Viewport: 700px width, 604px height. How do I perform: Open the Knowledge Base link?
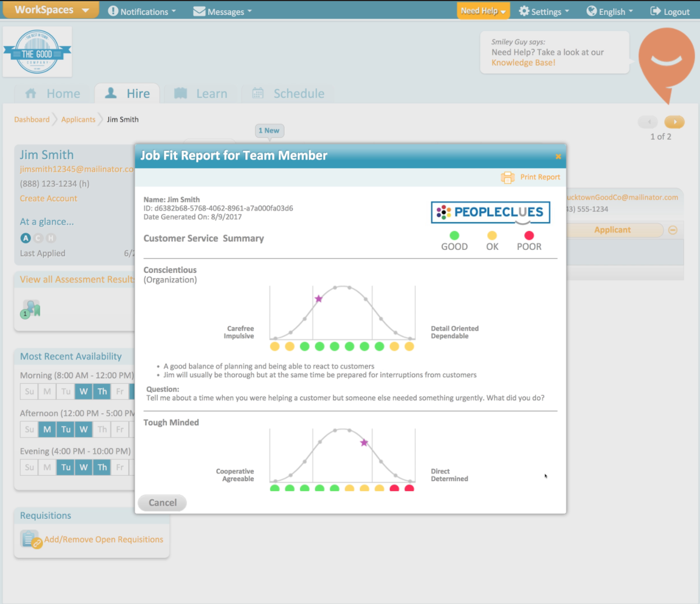pyautogui.click(x=522, y=62)
